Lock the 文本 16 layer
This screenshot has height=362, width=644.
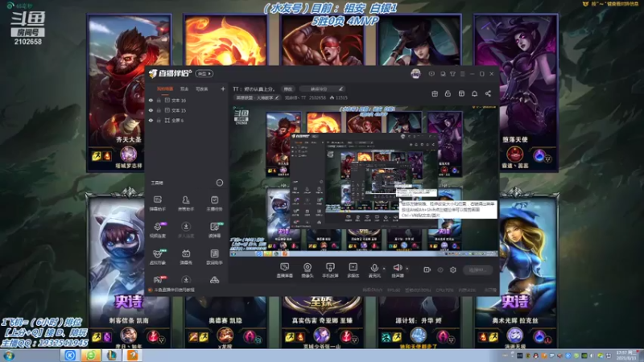click(x=159, y=100)
